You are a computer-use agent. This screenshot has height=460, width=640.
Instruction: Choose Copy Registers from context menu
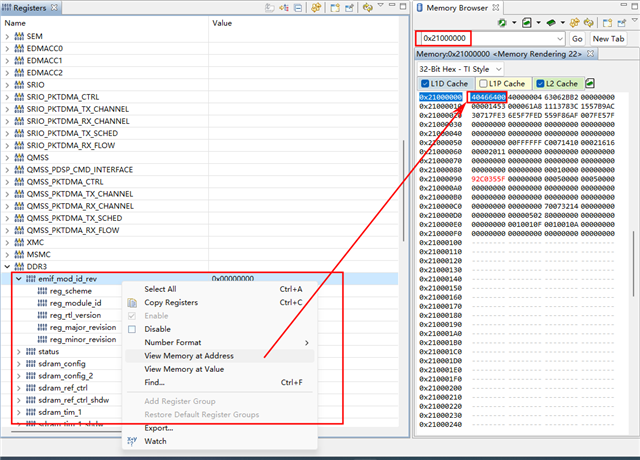[x=219, y=302]
